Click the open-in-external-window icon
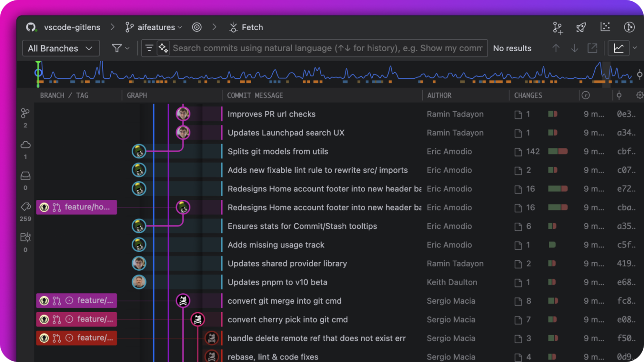The width and height of the screenshot is (644, 362). [x=592, y=48]
